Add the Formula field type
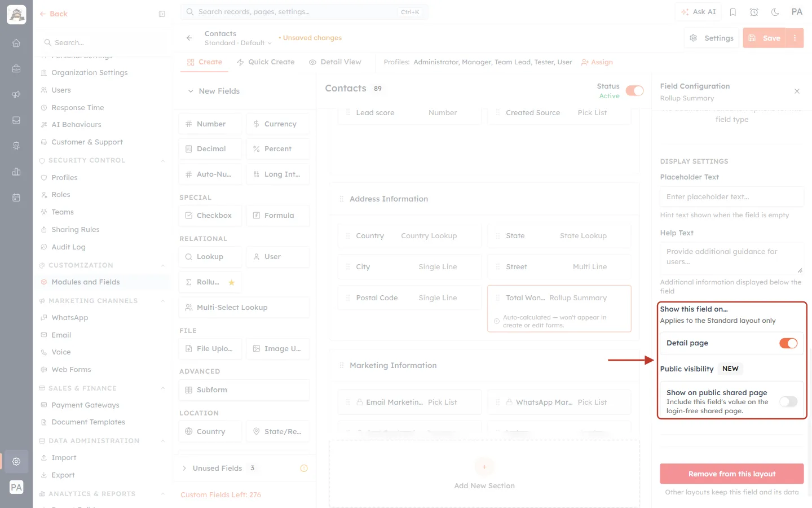 click(x=278, y=216)
